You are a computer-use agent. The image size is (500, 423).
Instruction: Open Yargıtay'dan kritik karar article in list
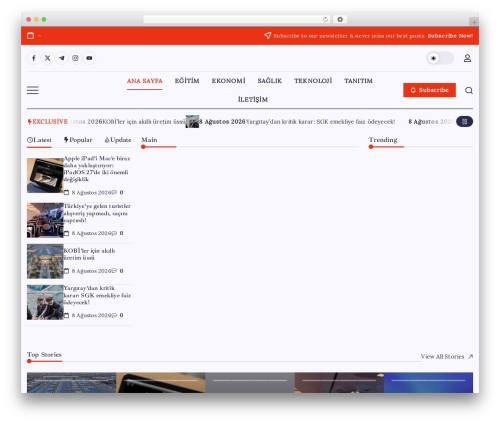point(97,295)
